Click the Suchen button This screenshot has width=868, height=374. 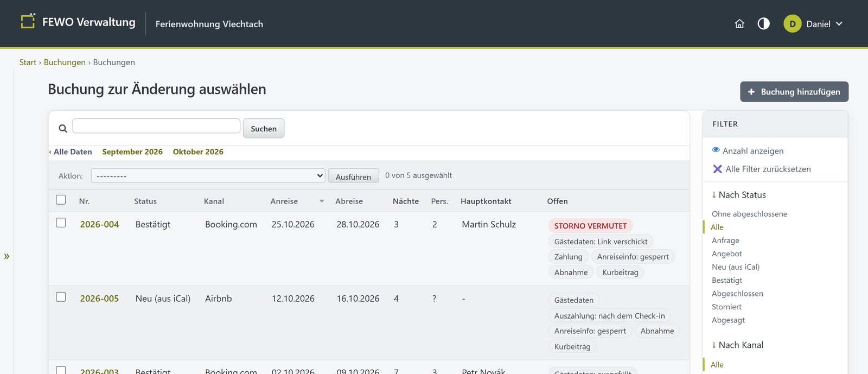[264, 128]
